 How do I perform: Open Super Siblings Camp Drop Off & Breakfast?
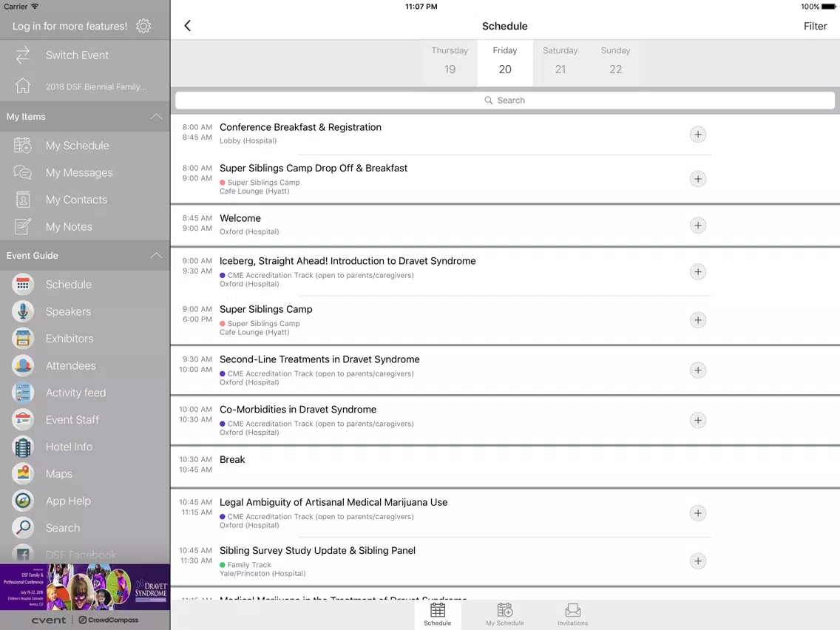314,168
